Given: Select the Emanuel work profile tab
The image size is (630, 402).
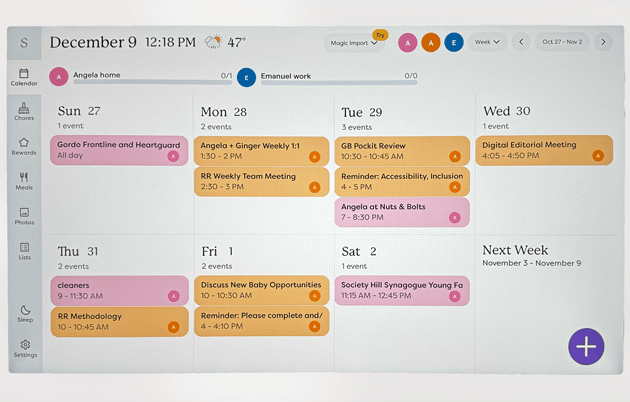Looking at the screenshot, I should (x=285, y=75).
